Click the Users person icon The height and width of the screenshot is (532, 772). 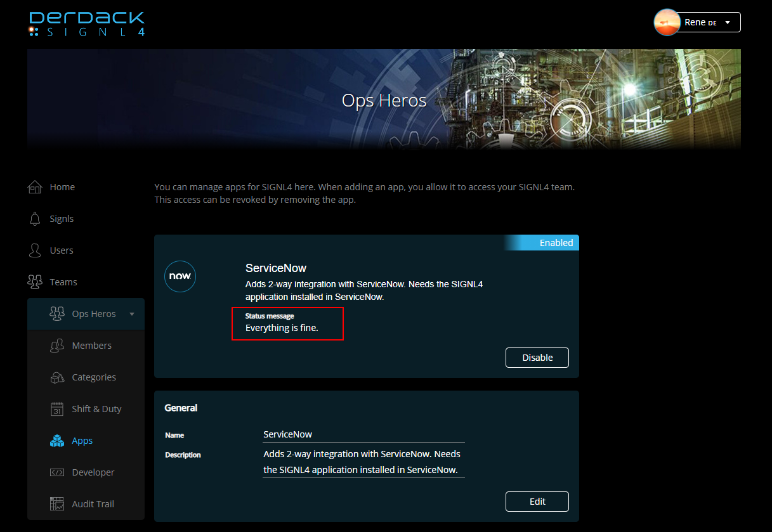(x=35, y=250)
